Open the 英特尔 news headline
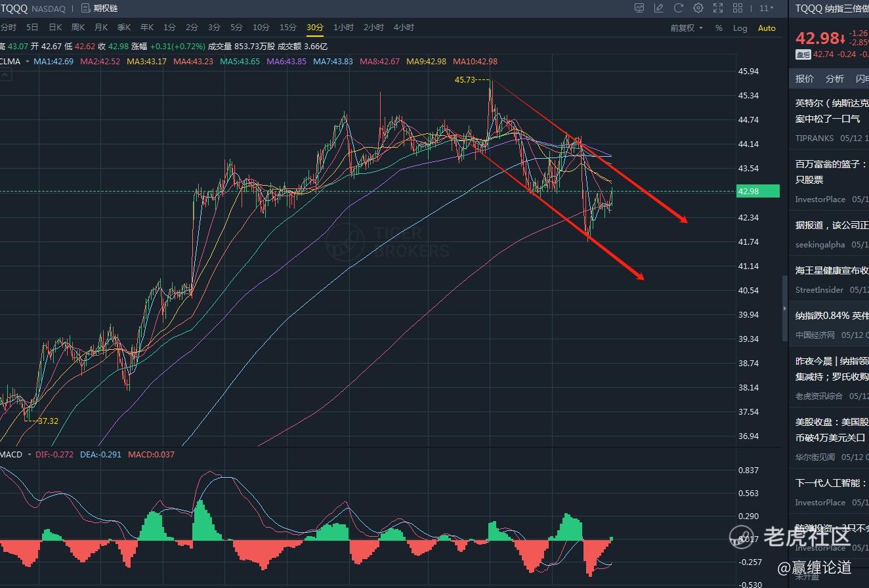 point(832,111)
